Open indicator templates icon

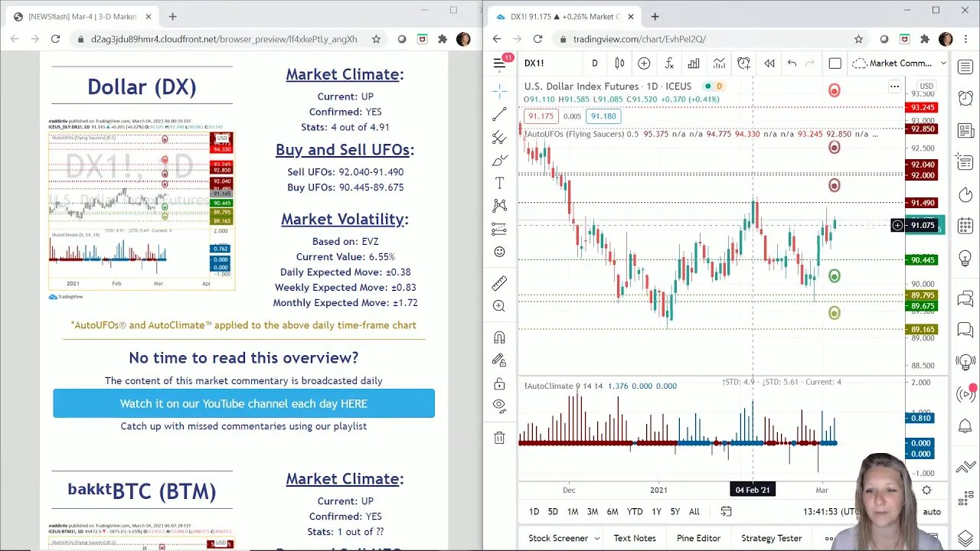719,64
